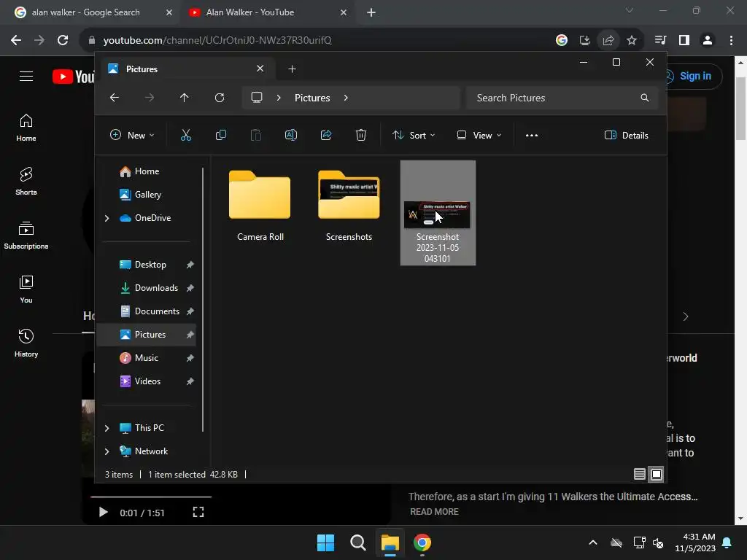Click the Delete trash can icon
This screenshot has width=747, height=560.
pyautogui.click(x=361, y=135)
